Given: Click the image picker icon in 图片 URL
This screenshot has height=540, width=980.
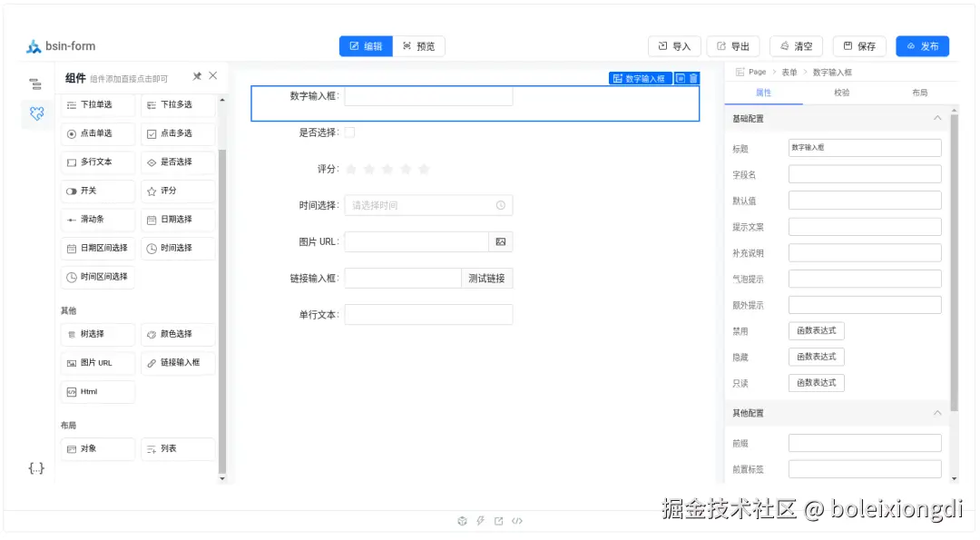Looking at the screenshot, I should click(x=501, y=242).
